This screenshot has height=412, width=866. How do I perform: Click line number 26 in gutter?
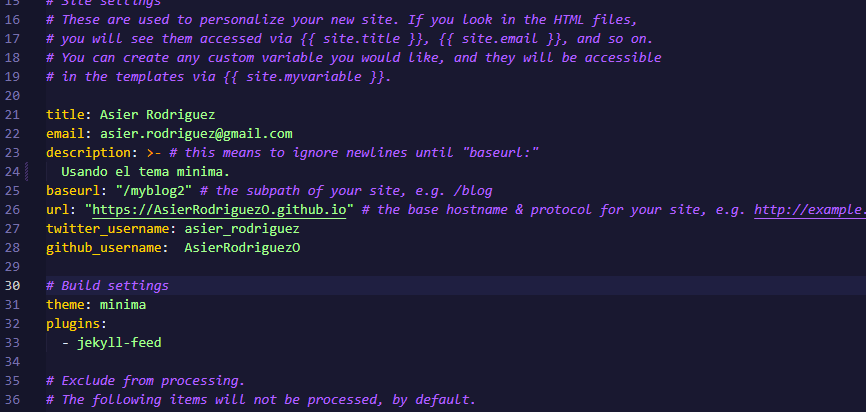(13, 210)
